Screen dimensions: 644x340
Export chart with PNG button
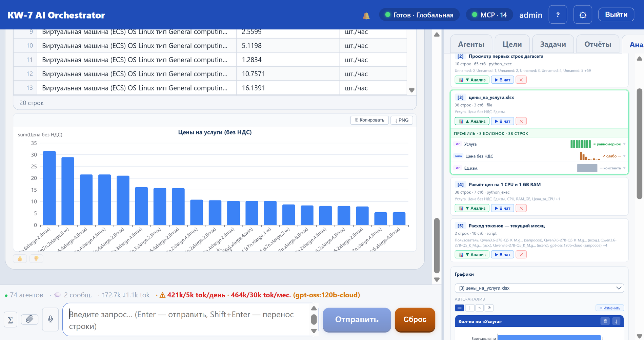tap(402, 120)
